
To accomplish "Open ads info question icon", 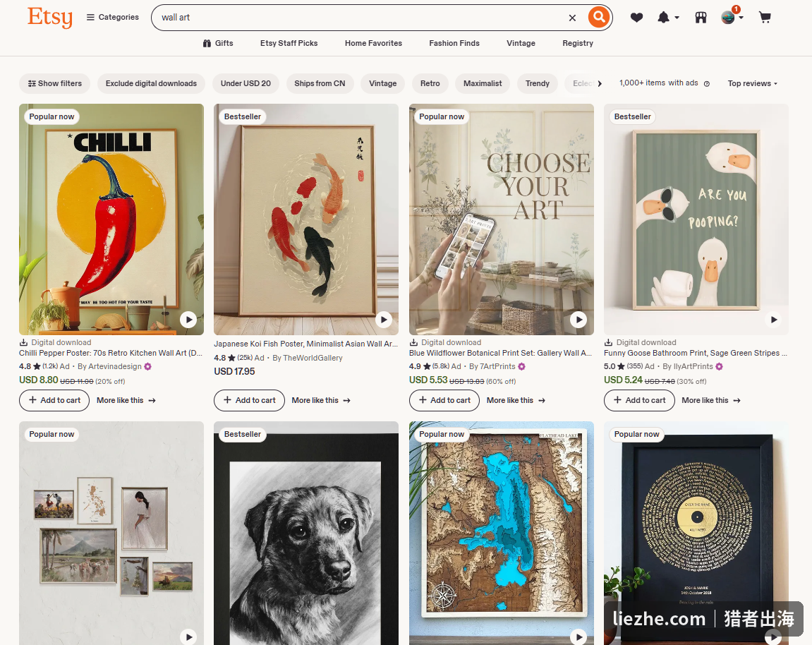I will (706, 83).
